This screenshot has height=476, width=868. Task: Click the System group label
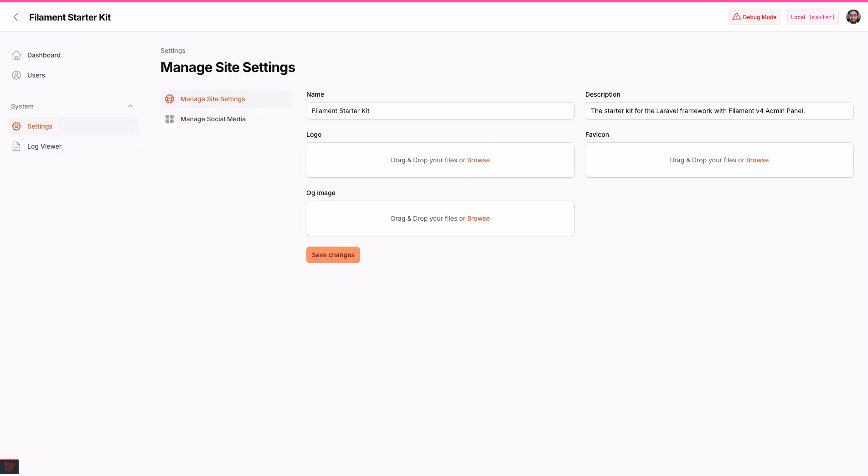(x=22, y=106)
